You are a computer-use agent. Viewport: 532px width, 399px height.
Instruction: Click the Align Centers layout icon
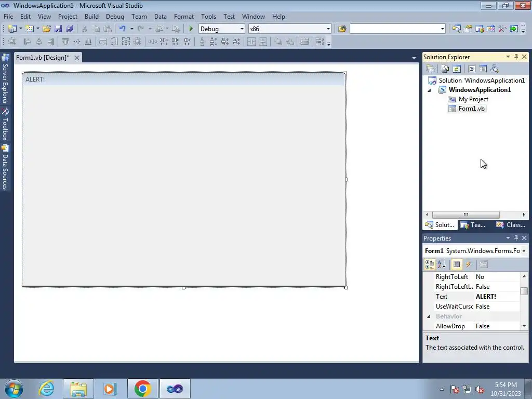tap(39, 42)
